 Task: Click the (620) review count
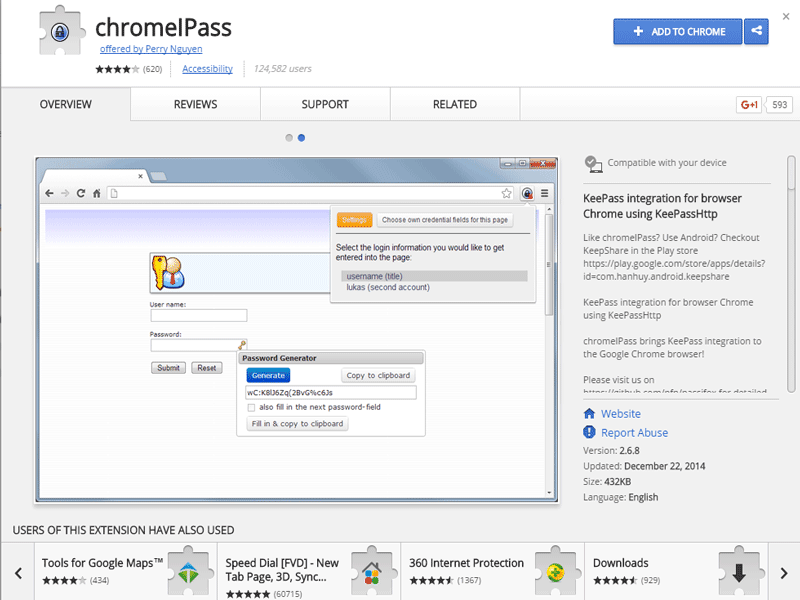153,69
